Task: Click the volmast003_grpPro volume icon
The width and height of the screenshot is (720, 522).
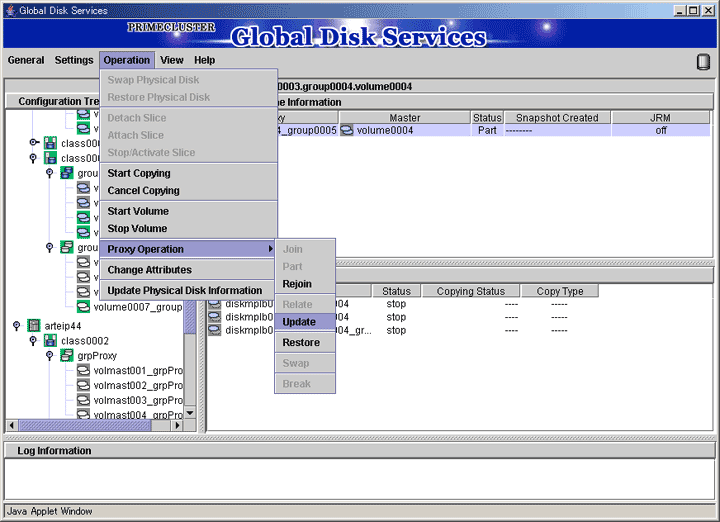Action: (x=83, y=400)
